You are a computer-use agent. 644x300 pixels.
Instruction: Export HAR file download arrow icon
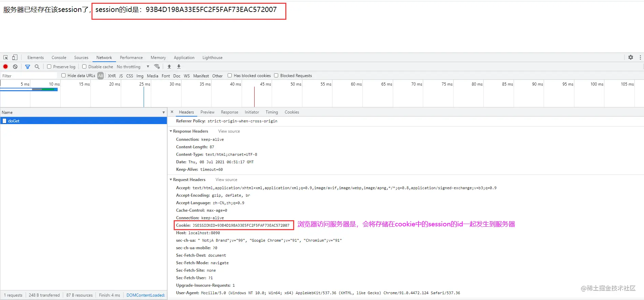179,66
